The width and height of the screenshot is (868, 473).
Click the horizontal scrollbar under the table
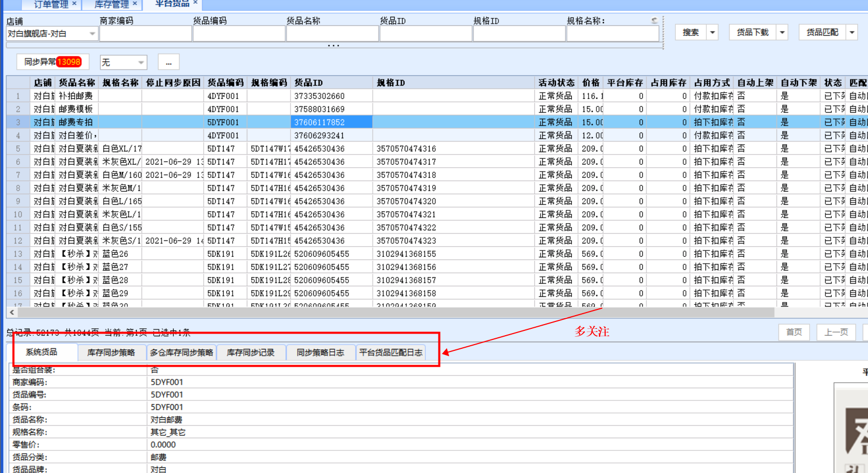pyautogui.click(x=395, y=313)
